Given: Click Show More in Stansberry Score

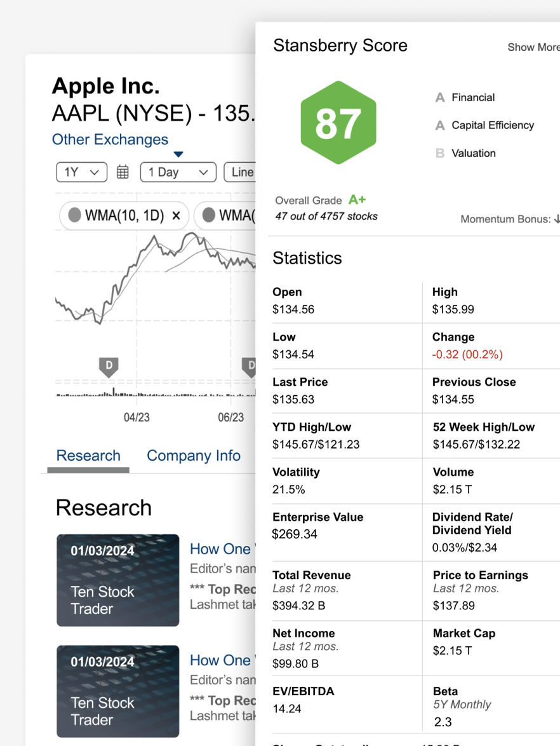Looking at the screenshot, I should tap(533, 47).
